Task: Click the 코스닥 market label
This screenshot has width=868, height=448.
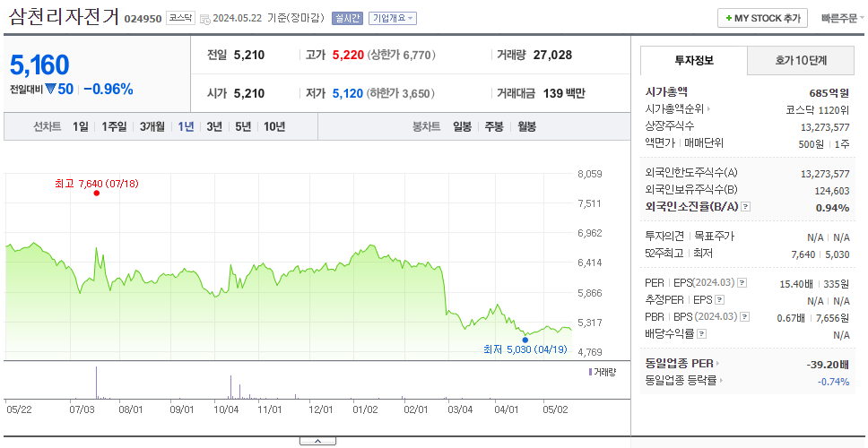Action: [x=180, y=18]
